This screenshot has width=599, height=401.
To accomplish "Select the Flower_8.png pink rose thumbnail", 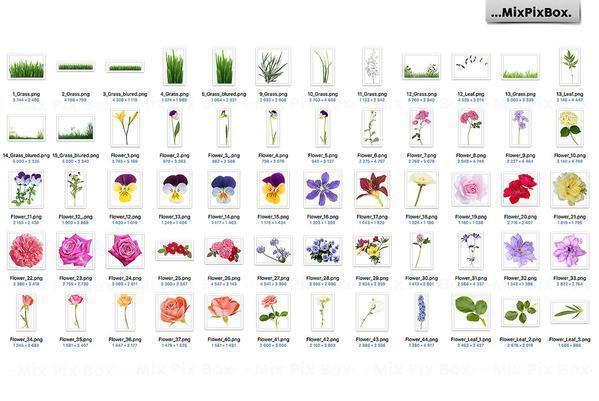I will [x=471, y=128].
